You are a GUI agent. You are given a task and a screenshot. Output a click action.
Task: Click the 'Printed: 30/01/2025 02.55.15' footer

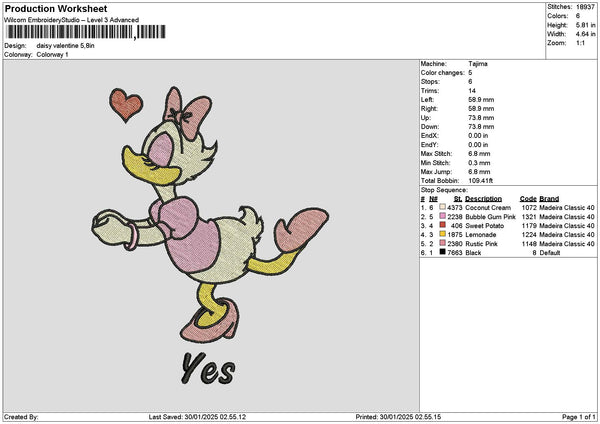point(398,417)
